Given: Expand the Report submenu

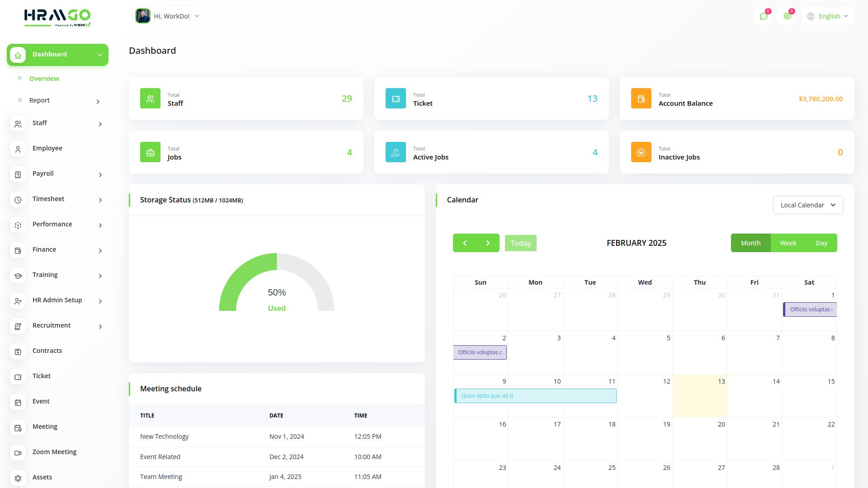Looking at the screenshot, I should pyautogui.click(x=39, y=100).
